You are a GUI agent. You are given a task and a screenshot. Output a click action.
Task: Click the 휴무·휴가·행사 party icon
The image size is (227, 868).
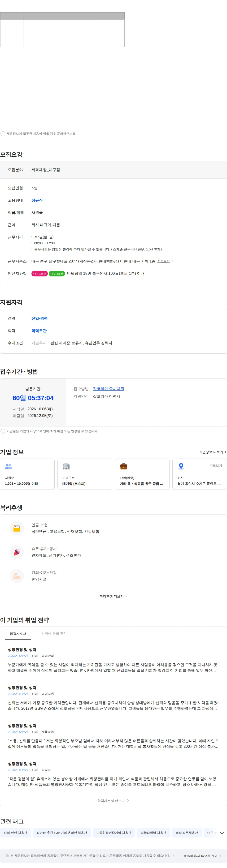[17, 552]
